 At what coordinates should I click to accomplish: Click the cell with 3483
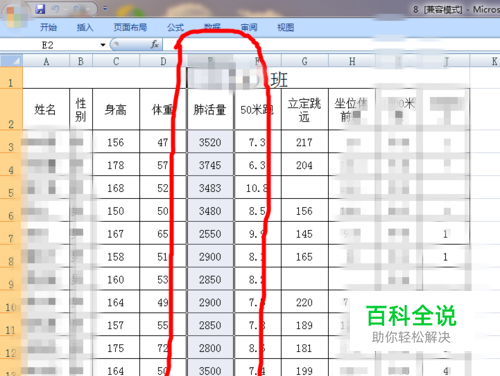[210, 187]
